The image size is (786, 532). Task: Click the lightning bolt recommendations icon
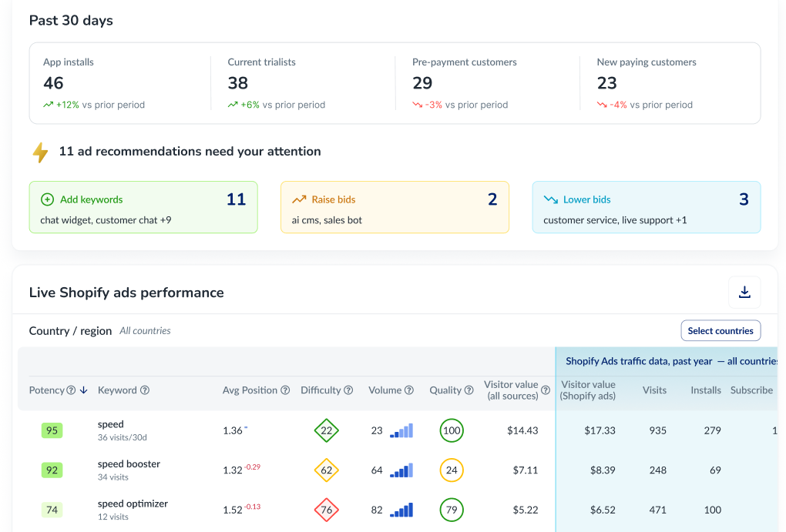click(41, 152)
